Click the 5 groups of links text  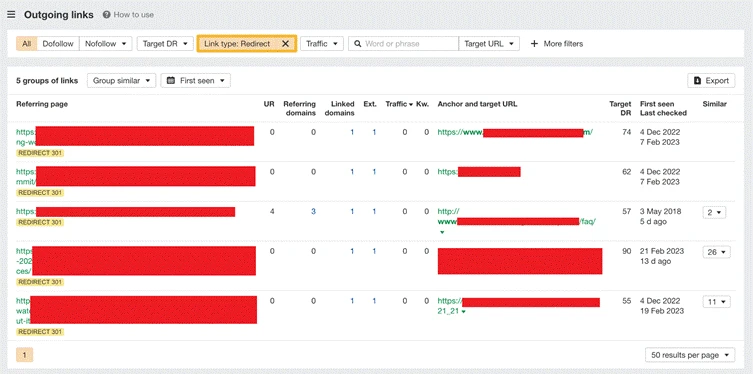(47, 81)
